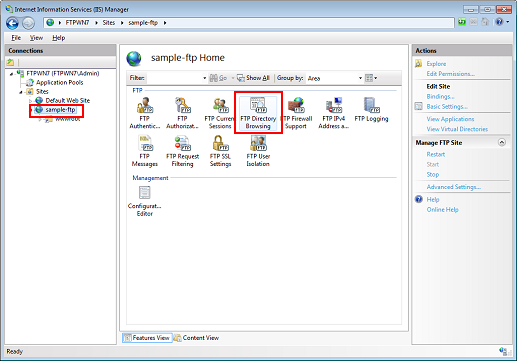Click the Explore action link
Viewport: 517px width, 361px height.
click(x=436, y=64)
